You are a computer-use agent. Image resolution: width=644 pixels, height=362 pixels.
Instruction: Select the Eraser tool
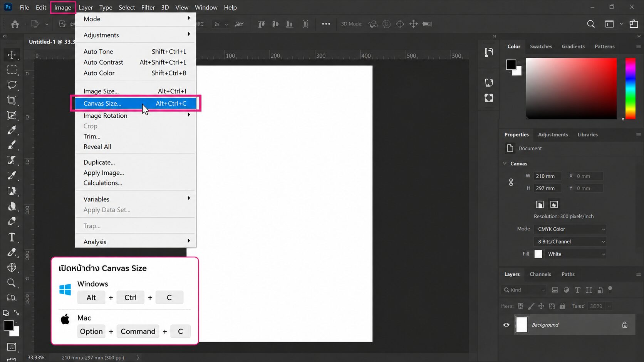point(12,221)
